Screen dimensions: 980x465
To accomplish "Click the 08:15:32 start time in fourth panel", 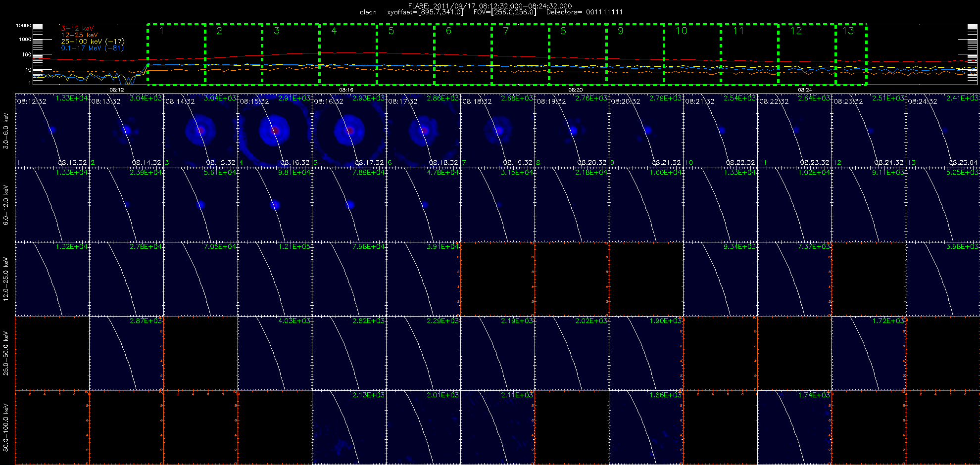I will (254, 101).
